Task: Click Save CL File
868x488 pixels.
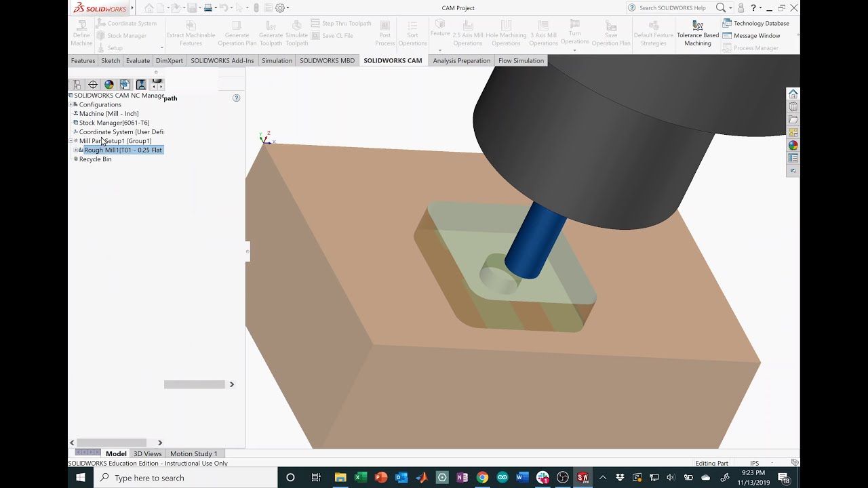Action: pos(332,35)
